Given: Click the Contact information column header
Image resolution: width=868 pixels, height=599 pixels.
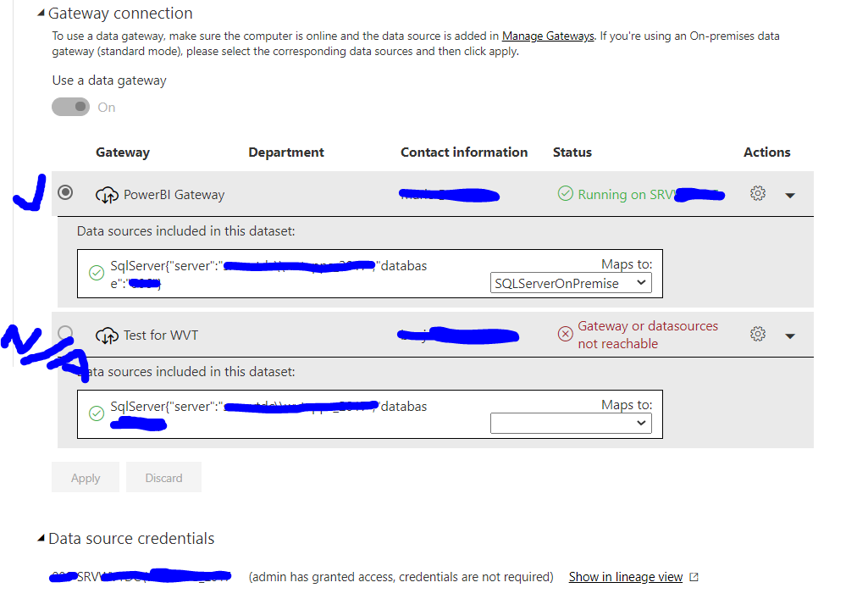Looking at the screenshot, I should pyautogui.click(x=464, y=153).
